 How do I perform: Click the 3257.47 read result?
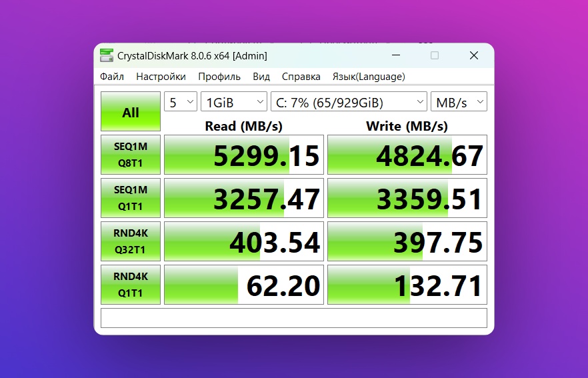click(x=244, y=198)
